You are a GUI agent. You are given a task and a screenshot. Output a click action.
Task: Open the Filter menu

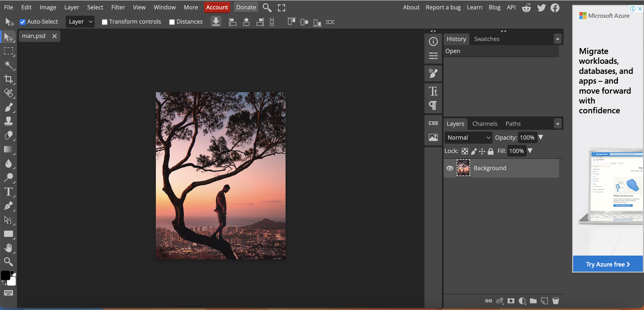click(118, 8)
